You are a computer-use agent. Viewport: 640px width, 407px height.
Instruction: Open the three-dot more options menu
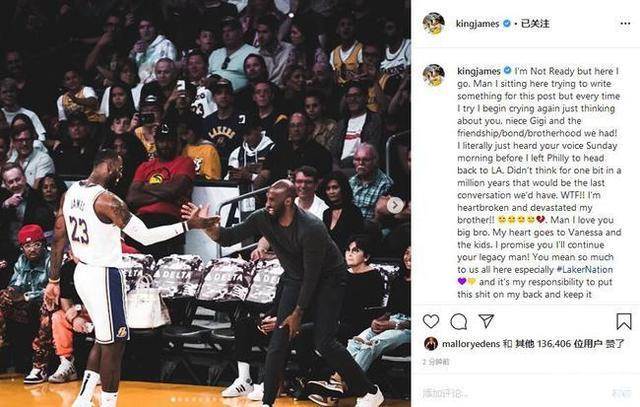pyautogui.click(x=625, y=24)
